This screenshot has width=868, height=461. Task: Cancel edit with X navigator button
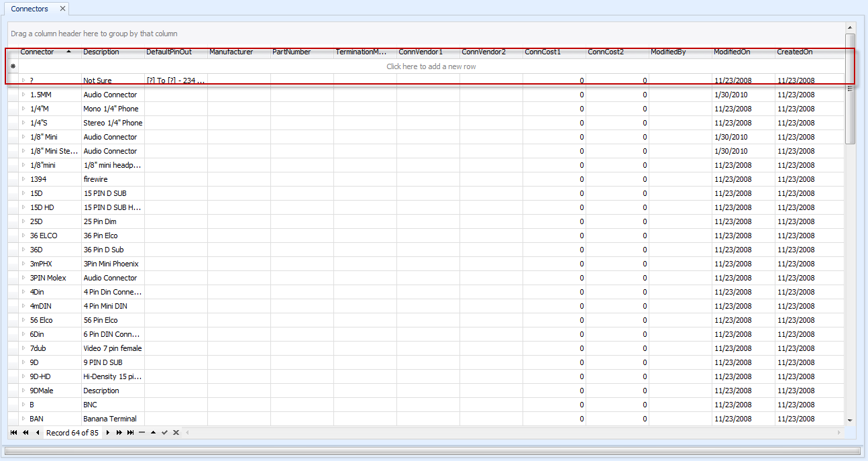tap(176, 433)
